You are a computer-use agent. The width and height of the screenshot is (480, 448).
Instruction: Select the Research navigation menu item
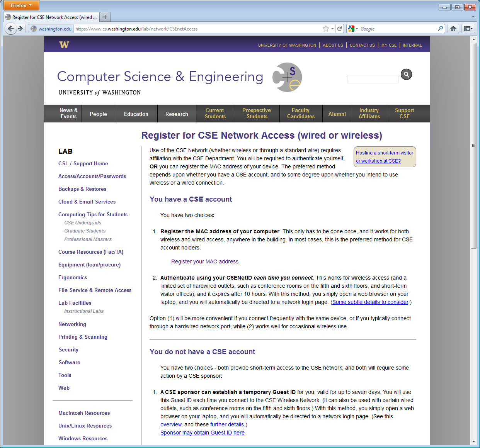[x=177, y=114]
